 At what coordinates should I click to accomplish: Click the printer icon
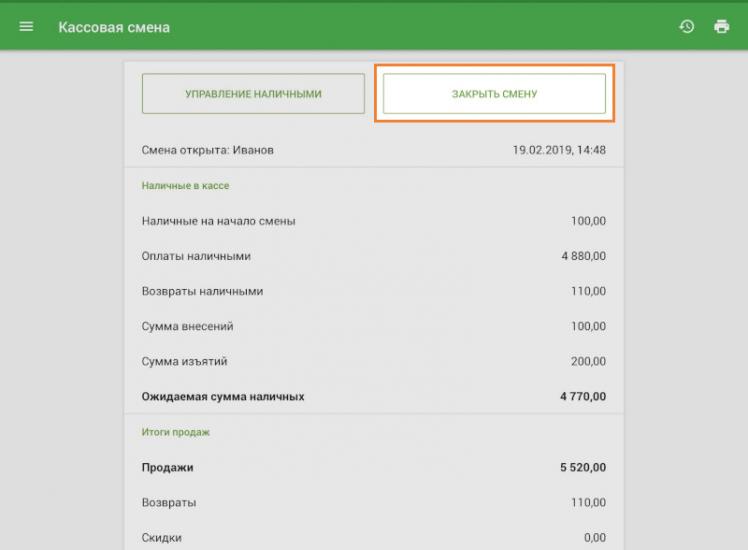tap(721, 27)
